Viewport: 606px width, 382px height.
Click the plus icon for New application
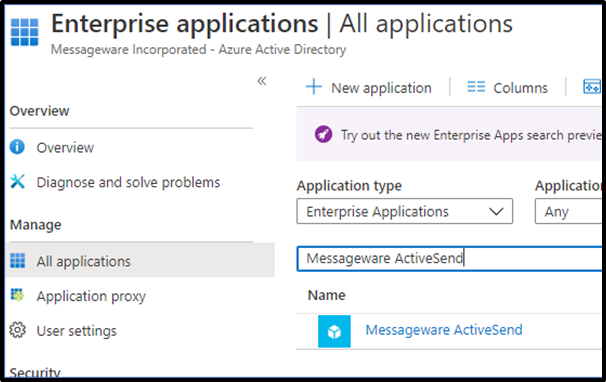click(313, 87)
